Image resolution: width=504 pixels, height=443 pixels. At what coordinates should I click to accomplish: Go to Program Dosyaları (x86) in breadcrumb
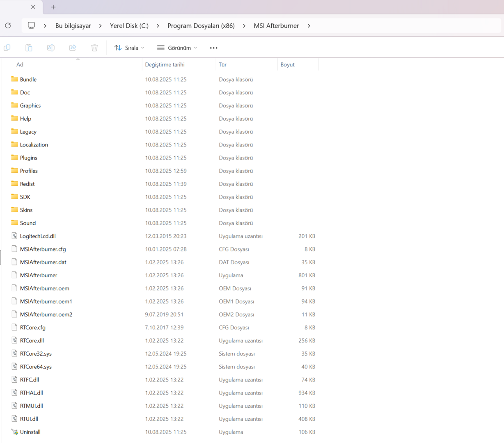pos(201,25)
